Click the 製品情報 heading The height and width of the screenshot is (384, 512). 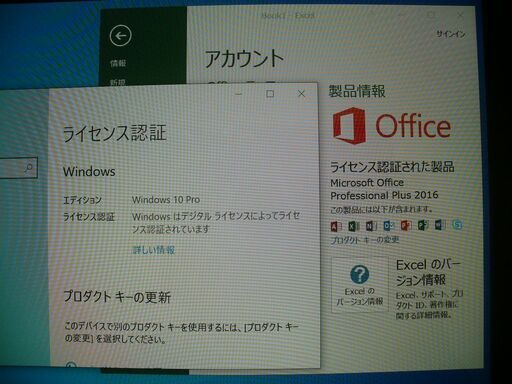(x=357, y=91)
